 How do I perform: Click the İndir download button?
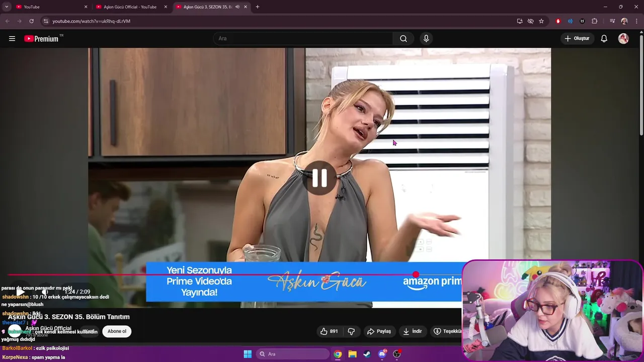pos(413,331)
